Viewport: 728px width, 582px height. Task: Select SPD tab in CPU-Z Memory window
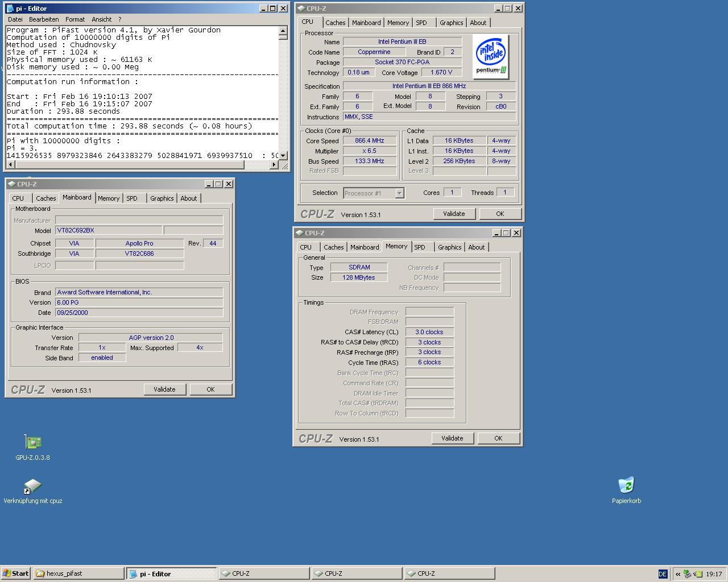[x=420, y=247]
